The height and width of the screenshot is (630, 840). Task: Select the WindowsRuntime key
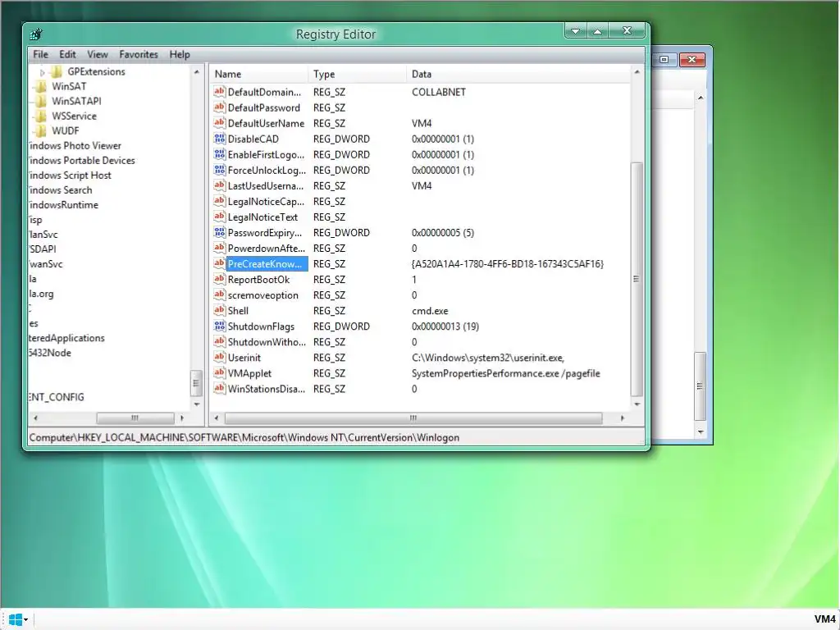click(x=64, y=204)
